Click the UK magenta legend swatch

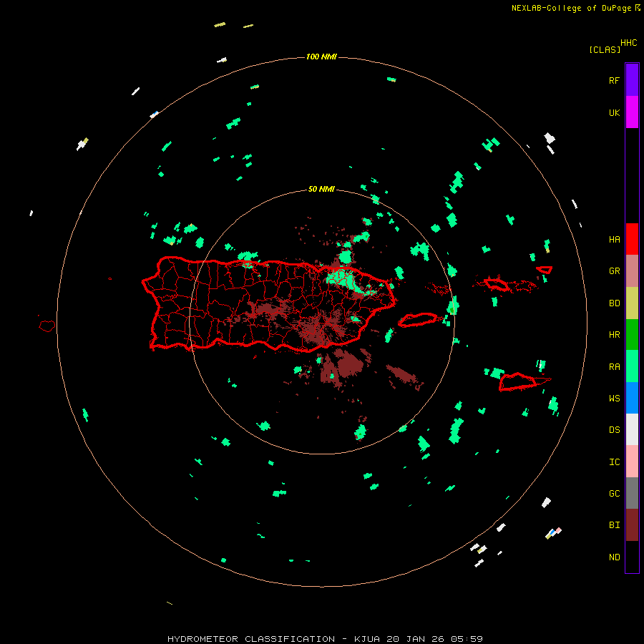pos(632,112)
